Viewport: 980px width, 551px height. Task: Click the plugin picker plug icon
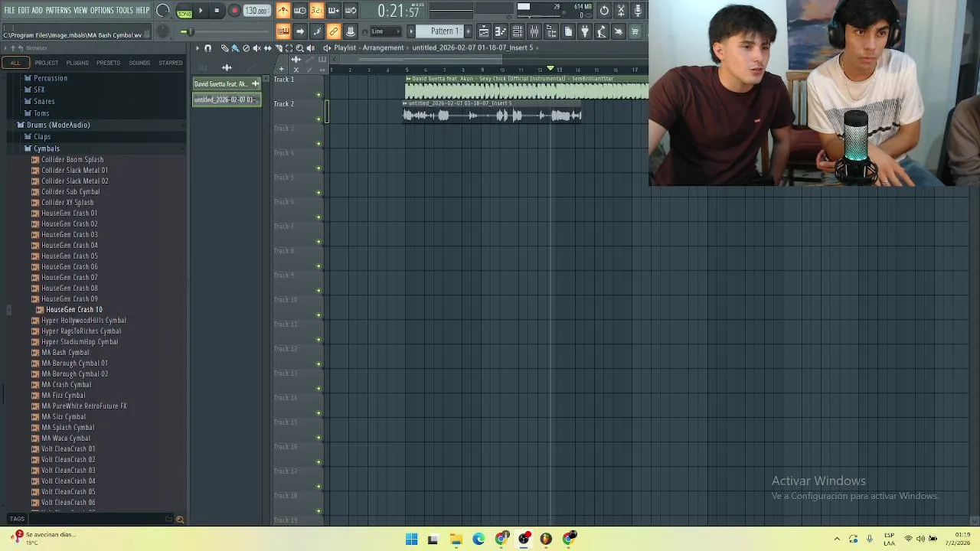coord(585,31)
